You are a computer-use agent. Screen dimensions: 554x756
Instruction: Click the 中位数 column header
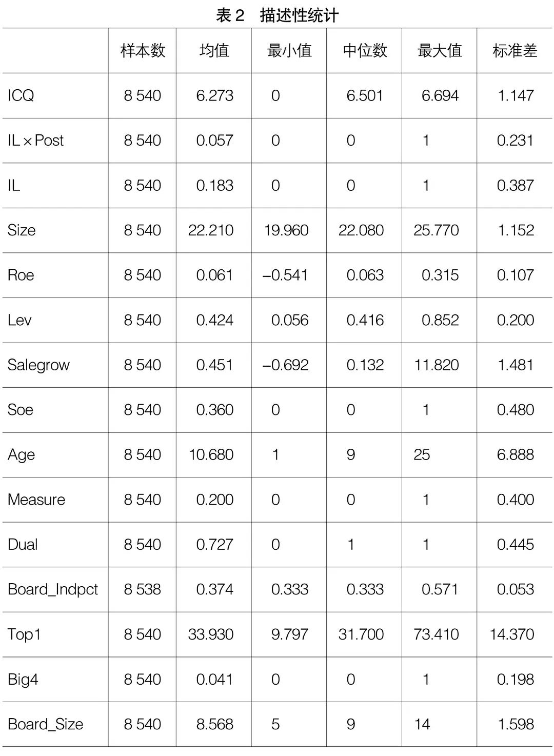click(x=365, y=51)
